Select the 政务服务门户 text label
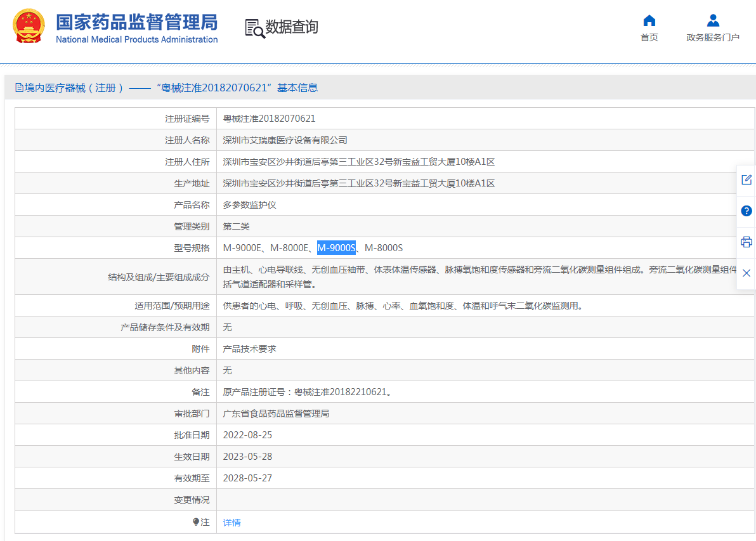Screen dimensions: 756x541 point(713,37)
